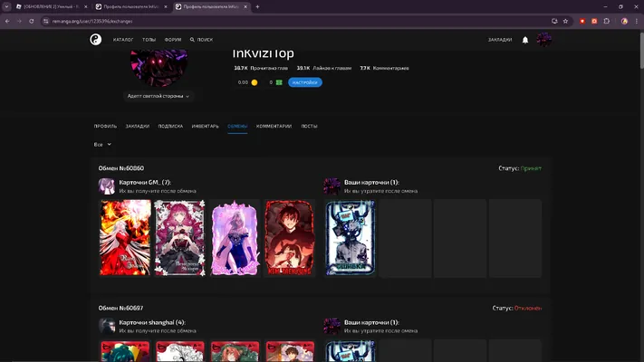Open GM_ user avatar in exchange
This screenshot has width=644, height=362.
106,186
